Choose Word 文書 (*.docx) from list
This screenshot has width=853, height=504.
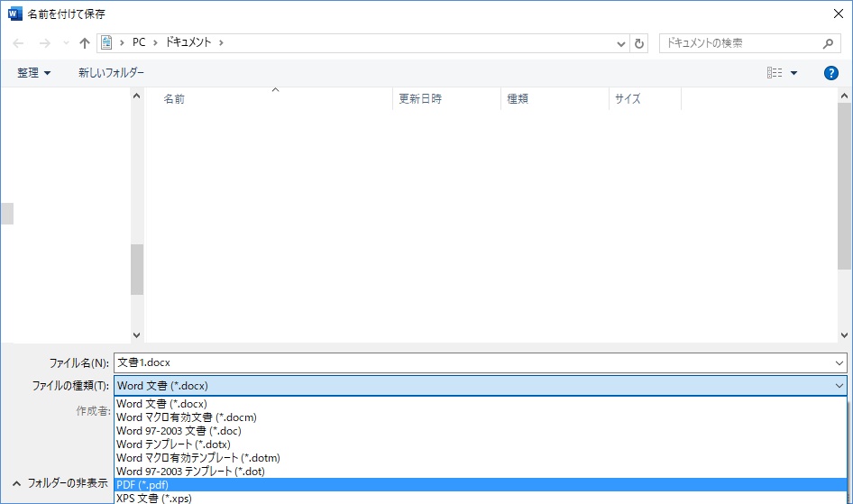click(x=481, y=404)
